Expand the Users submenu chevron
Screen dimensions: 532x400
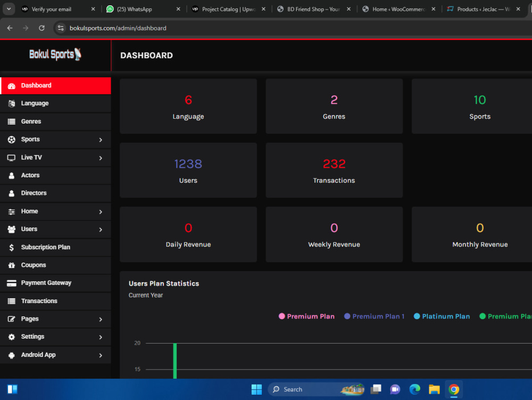(101, 230)
